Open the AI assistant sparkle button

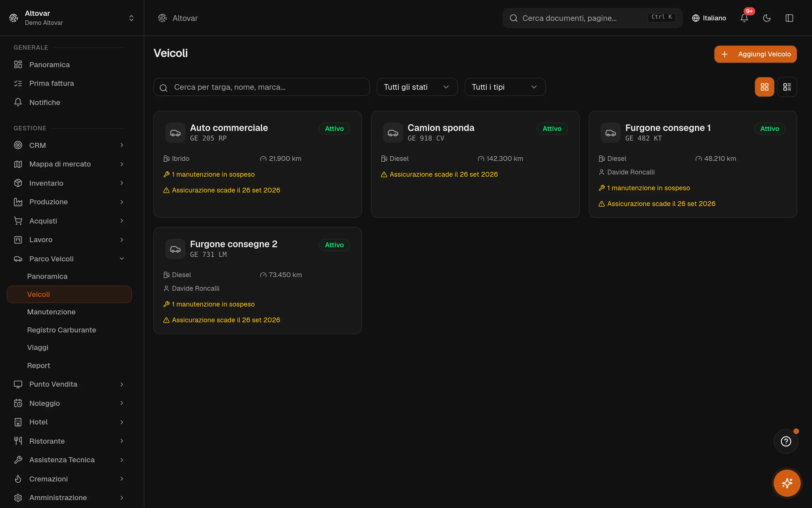point(787,483)
